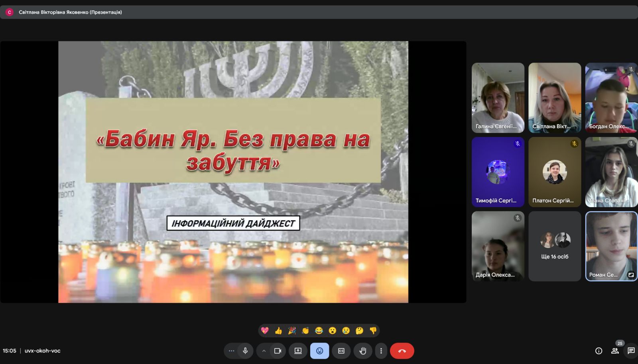Send the clapping hands reaction
The image size is (638, 364).
coord(305,331)
